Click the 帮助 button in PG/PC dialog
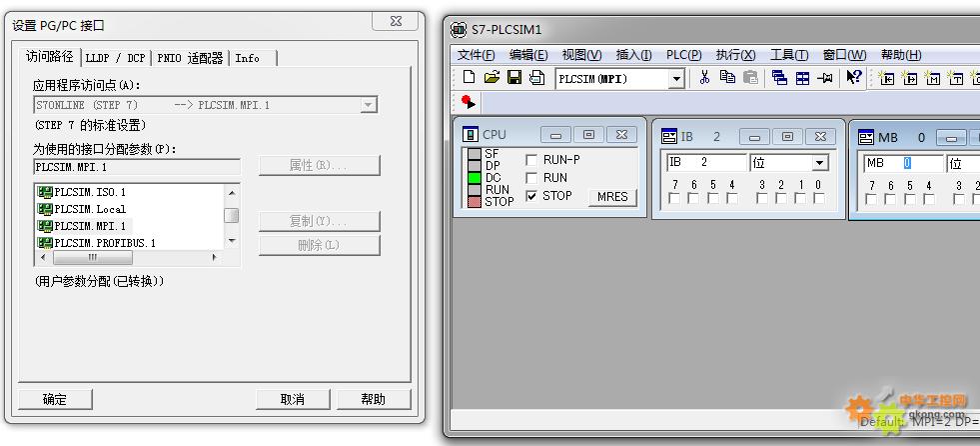Screen dimensions: 980x446 pyautogui.click(x=374, y=399)
